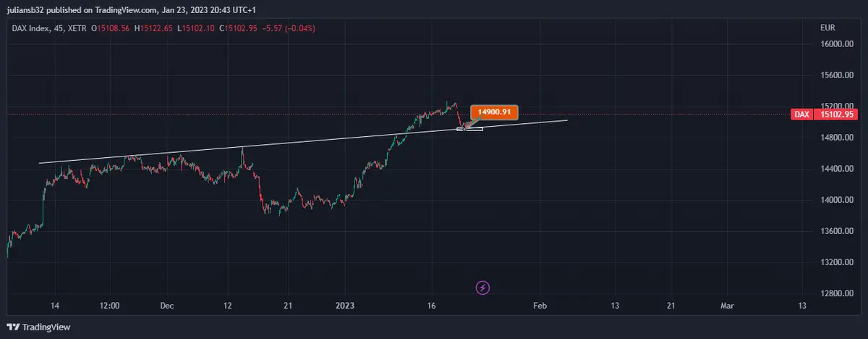Select the Feb marker on time axis
The width and height of the screenshot is (868, 339).
click(538, 306)
